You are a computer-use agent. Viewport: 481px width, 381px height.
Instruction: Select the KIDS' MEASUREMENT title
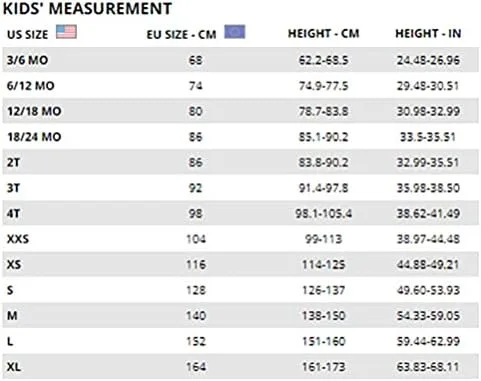(87, 9)
